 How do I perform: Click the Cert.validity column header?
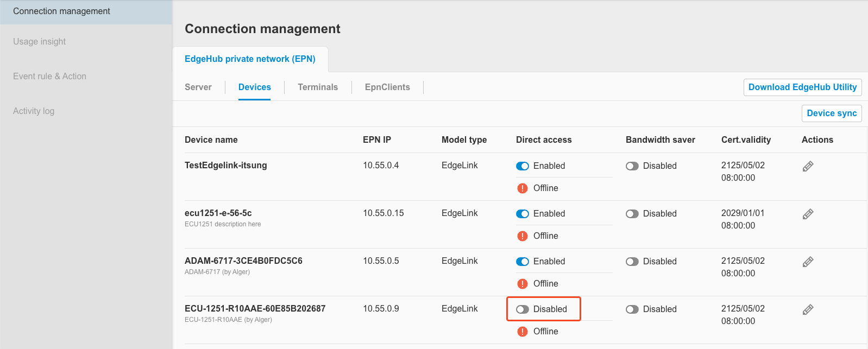[x=746, y=140]
